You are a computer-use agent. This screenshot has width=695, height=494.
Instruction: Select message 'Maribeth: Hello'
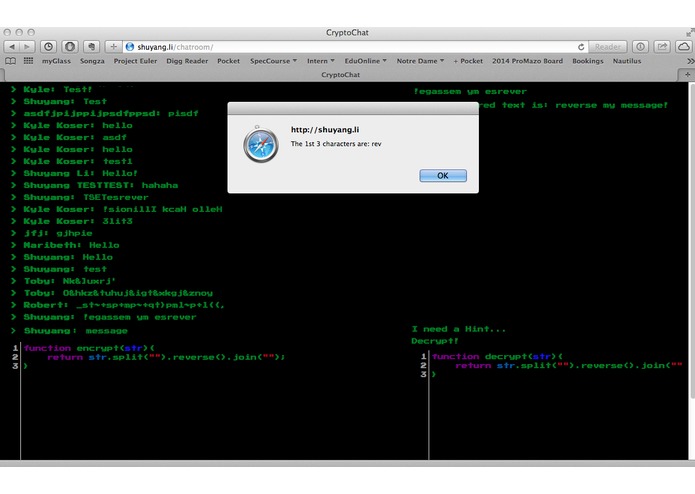coord(71,245)
